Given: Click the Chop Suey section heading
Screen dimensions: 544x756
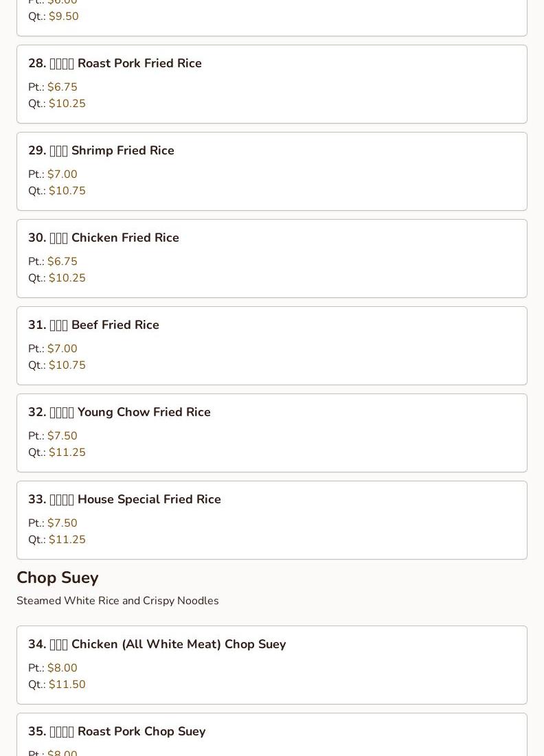Looking at the screenshot, I should point(58,577).
